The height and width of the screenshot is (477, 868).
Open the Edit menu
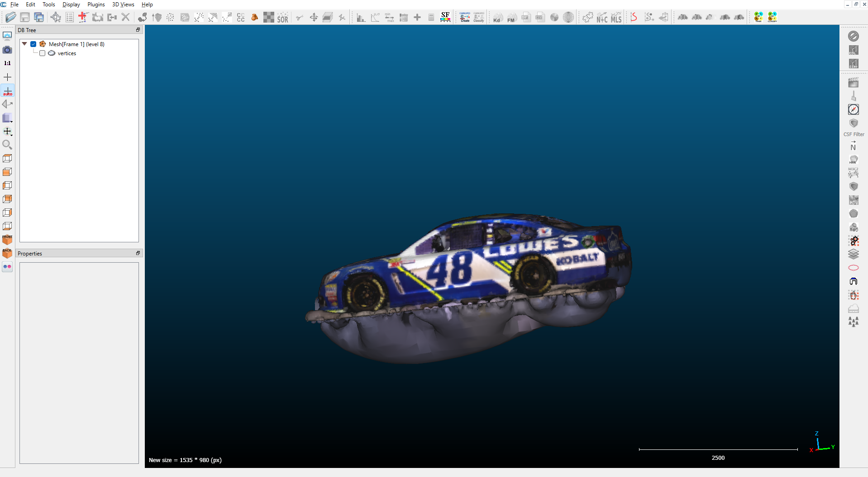tap(30, 5)
